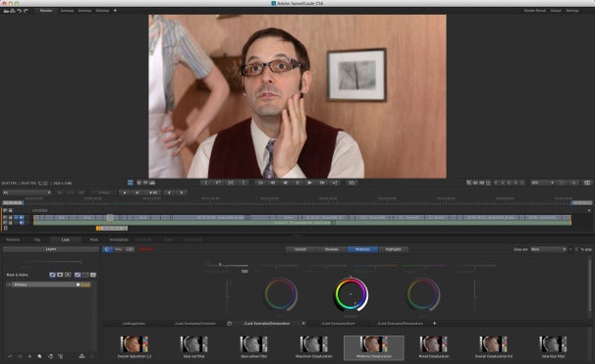Click the redo arrow in top toolbar
The height and width of the screenshot is (364, 595).
(26, 11)
